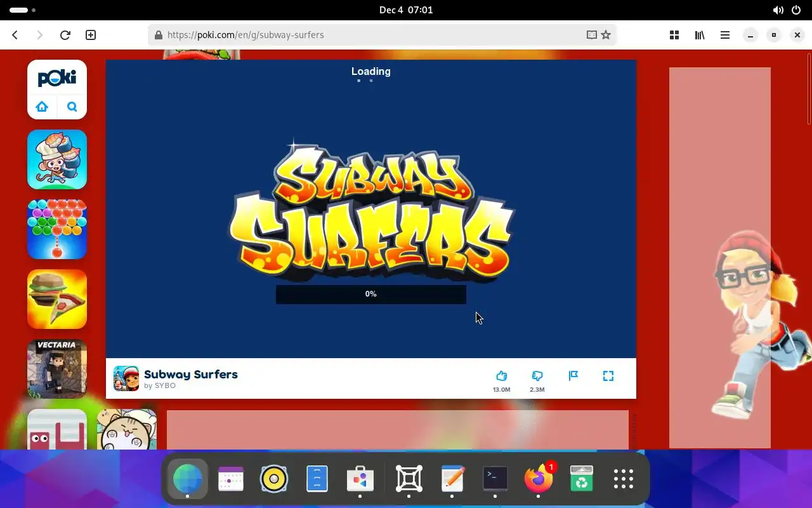Open the cartoon cat game thumbnail
This screenshot has height=508, width=812.
[127, 429]
